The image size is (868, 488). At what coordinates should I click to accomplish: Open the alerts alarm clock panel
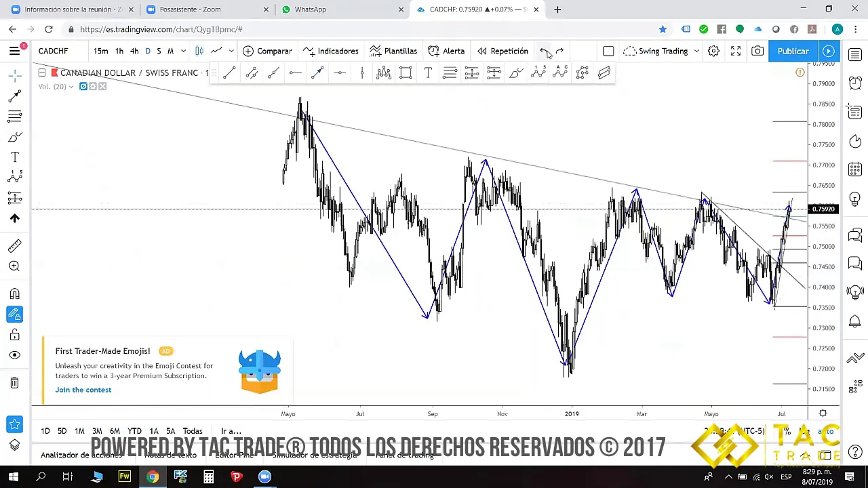coord(855,83)
